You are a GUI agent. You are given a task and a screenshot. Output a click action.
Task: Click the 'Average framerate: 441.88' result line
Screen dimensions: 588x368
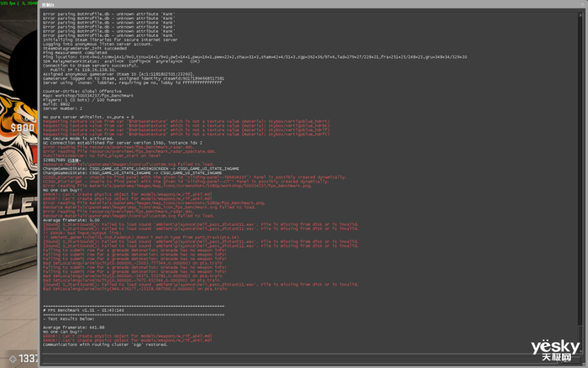pos(74,328)
